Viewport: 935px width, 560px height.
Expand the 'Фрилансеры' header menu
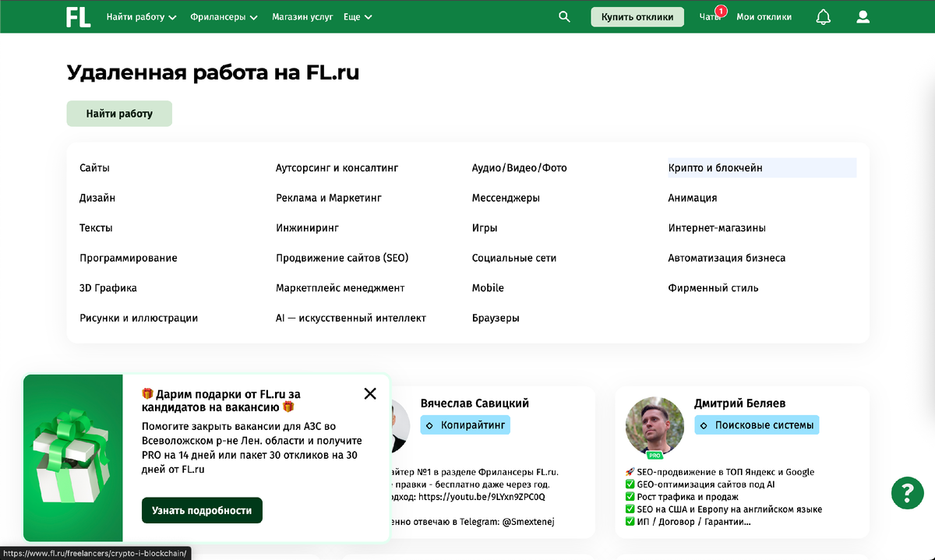pyautogui.click(x=224, y=16)
